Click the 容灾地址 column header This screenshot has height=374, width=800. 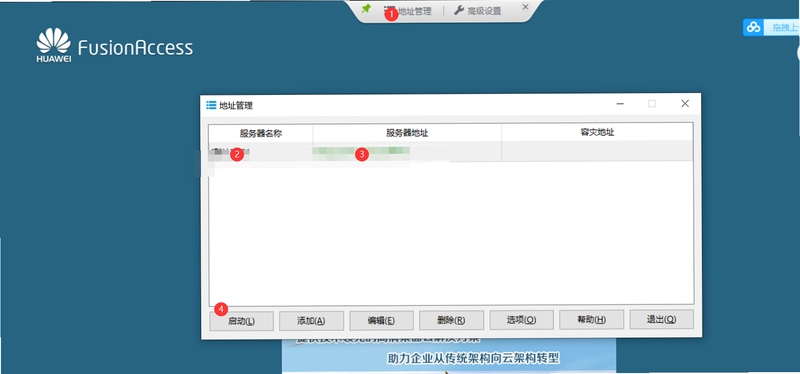coord(597,133)
